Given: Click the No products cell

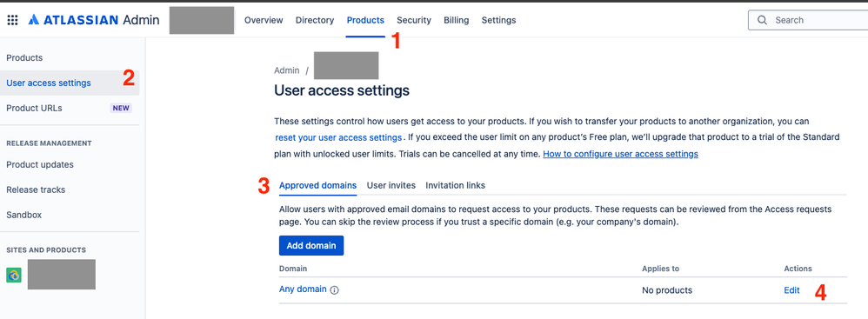Looking at the screenshot, I should pos(667,290).
